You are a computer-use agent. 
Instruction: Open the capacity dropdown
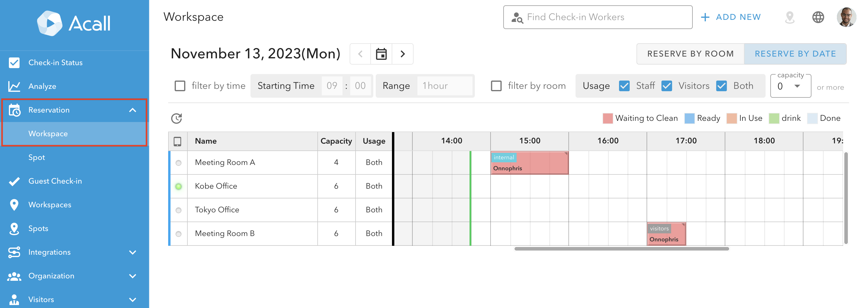pyautogui.click(x=790, y=86)
